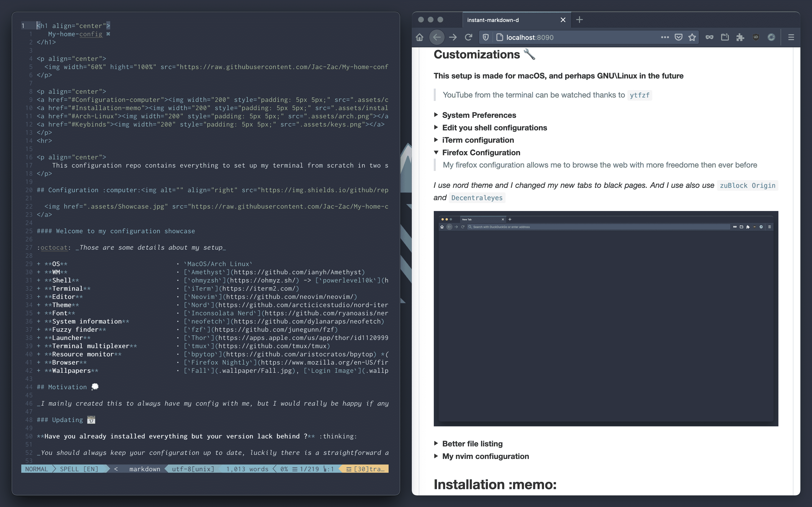Expand the System Preferences section
This screenshot has height=507, width=812.
[x=479, y=115]
